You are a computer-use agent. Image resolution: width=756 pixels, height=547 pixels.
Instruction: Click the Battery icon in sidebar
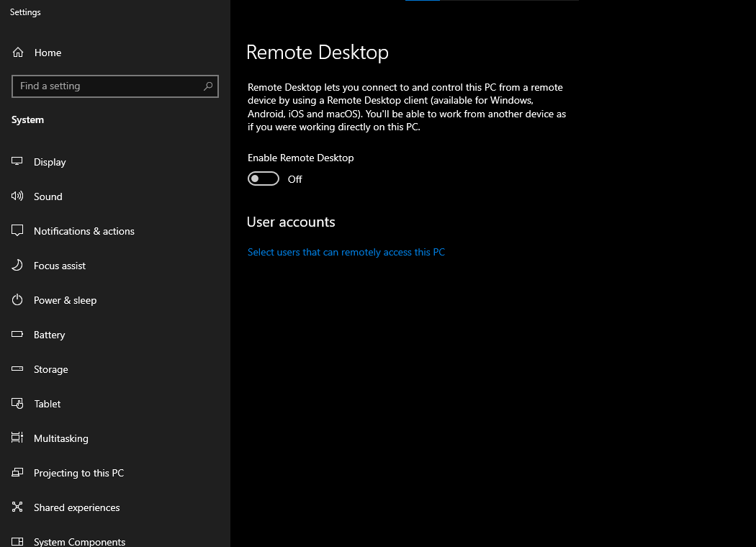point(17,334)
